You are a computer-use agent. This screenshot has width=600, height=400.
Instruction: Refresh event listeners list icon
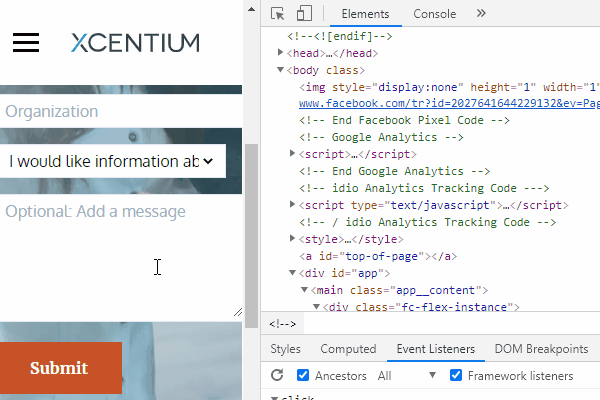pyautogui.click(x=277, y=375)
